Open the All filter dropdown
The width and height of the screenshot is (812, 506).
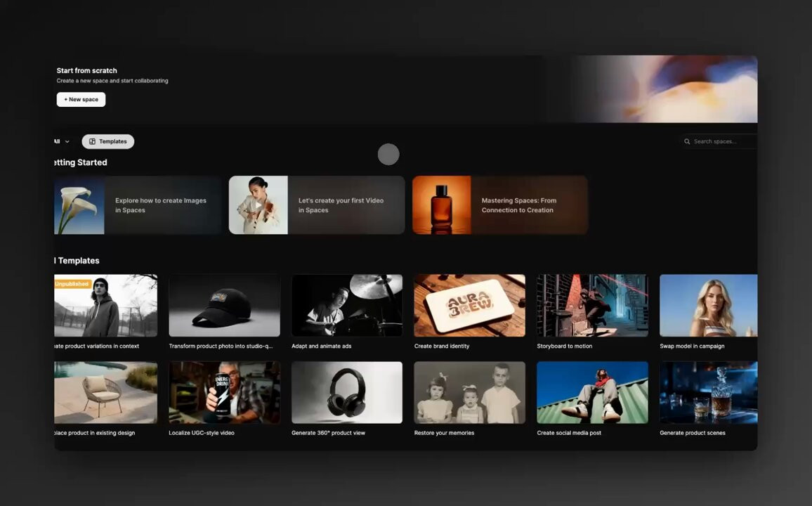(62, 141)
